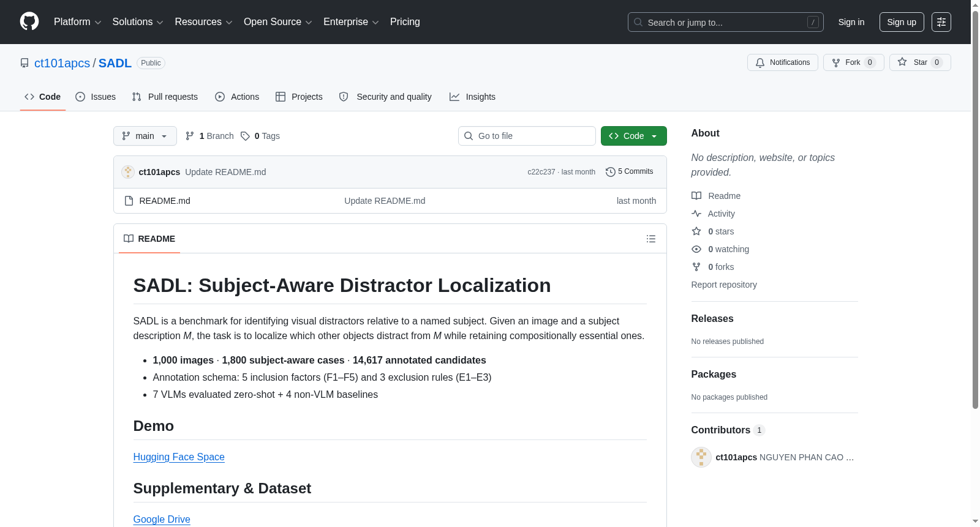This screenshot has height=527, width=980.
Task: Star the SADL repository
Action: tap(919, 62)
